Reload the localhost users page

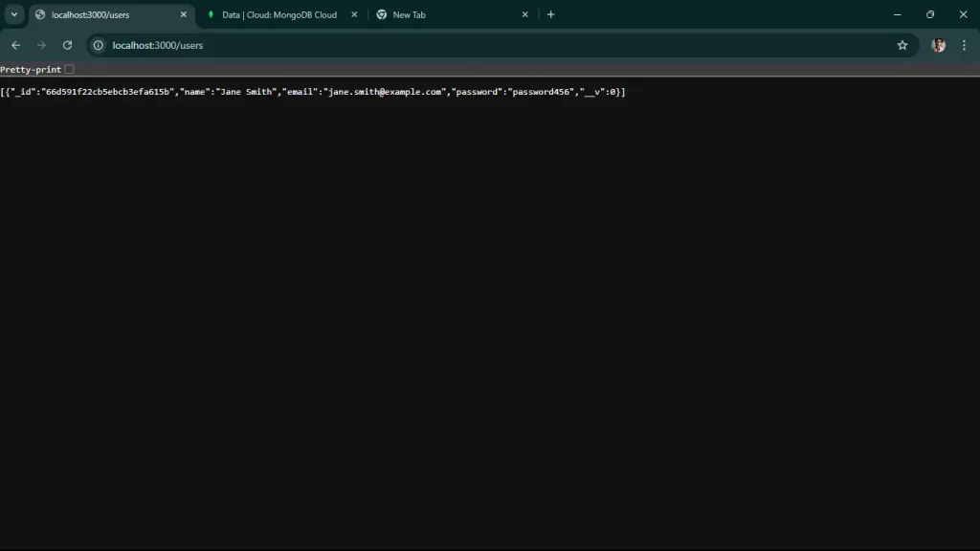tap(67, 45)
